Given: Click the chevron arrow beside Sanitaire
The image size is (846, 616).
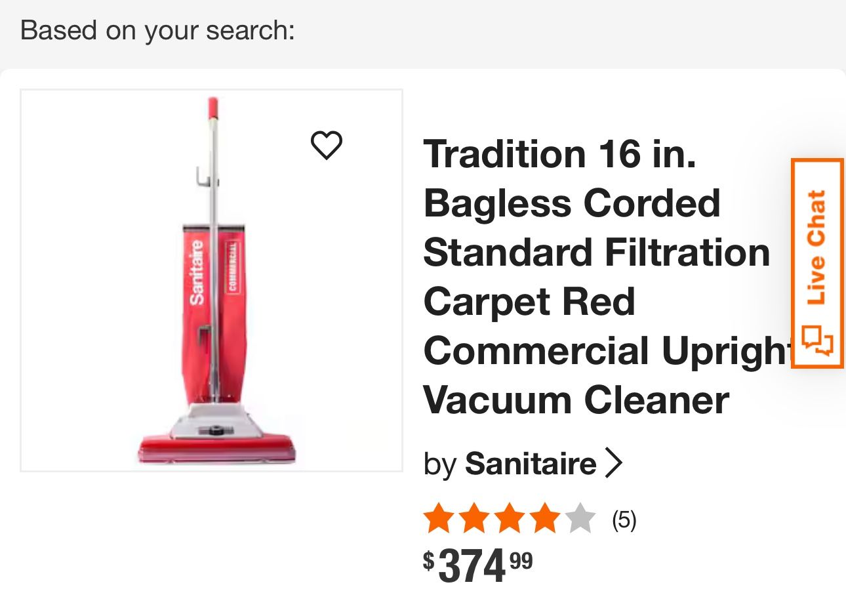Looking at the screenshot, I should (613, 463).
